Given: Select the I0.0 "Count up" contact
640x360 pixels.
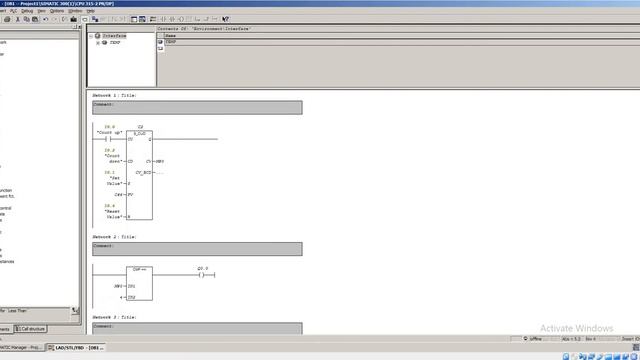Looking at the screenshot, I should coord(108,139).
